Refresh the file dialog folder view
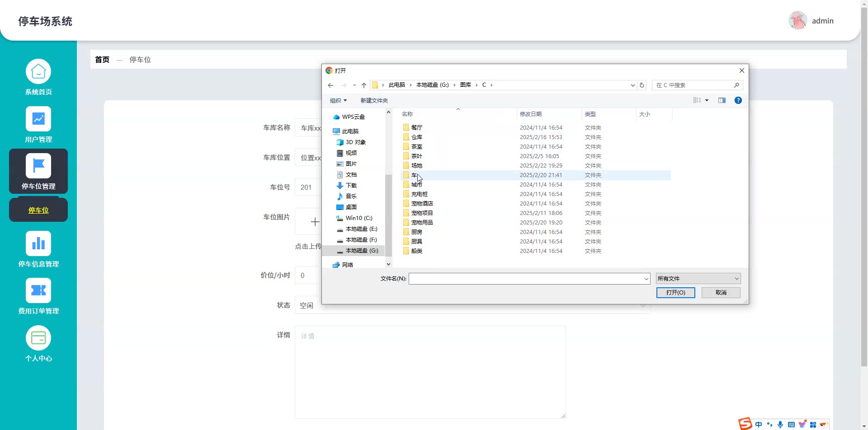 point(642,85)
